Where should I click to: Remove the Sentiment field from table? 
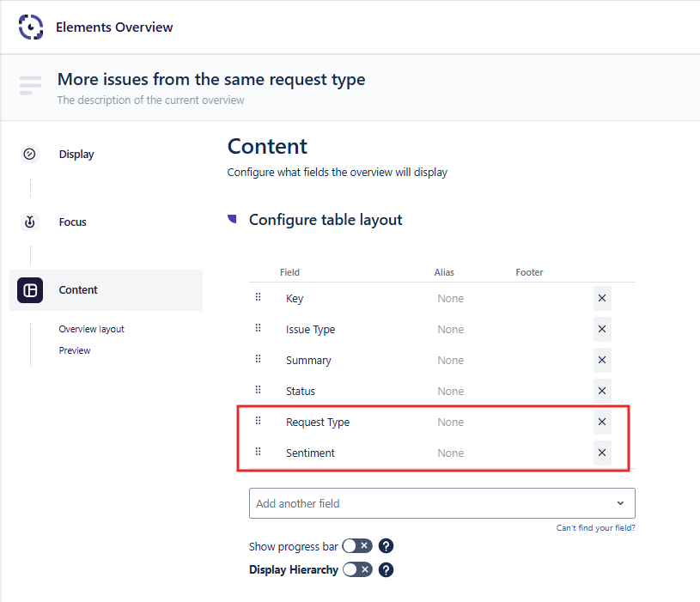[602, 453]
